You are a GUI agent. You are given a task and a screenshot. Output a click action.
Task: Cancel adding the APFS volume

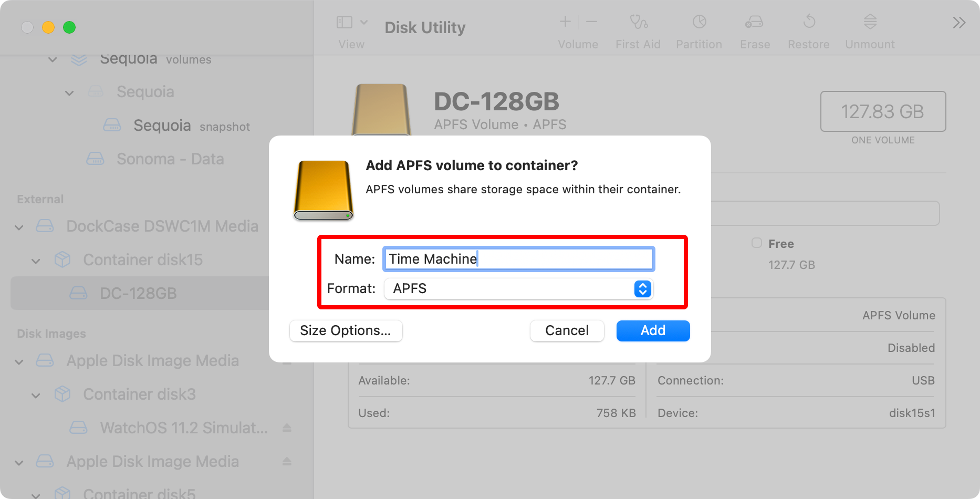(567, 331)
